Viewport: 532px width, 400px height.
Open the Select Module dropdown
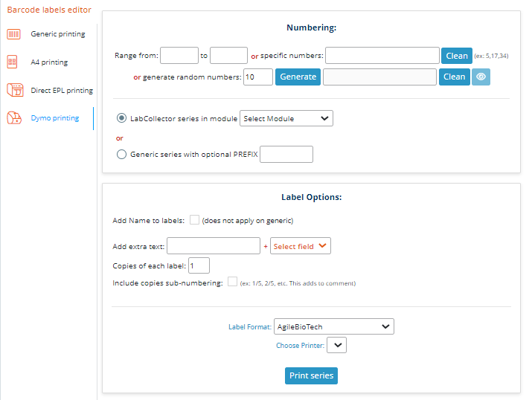tap(286, 118)
